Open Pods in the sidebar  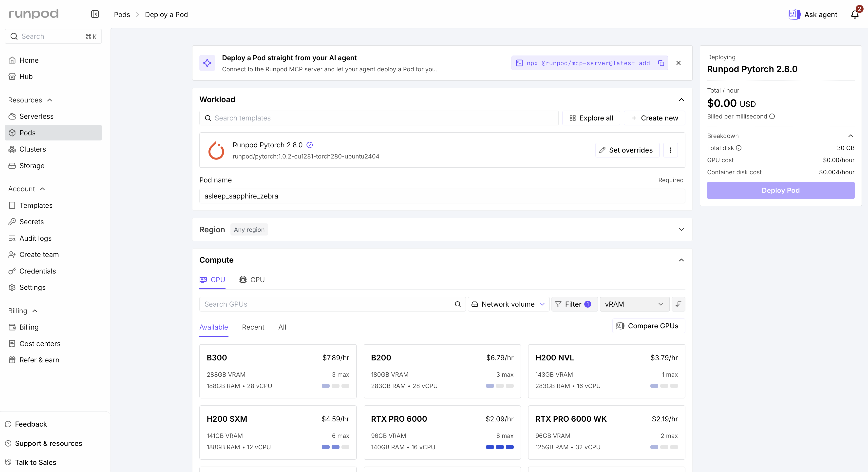coord(53,133)
